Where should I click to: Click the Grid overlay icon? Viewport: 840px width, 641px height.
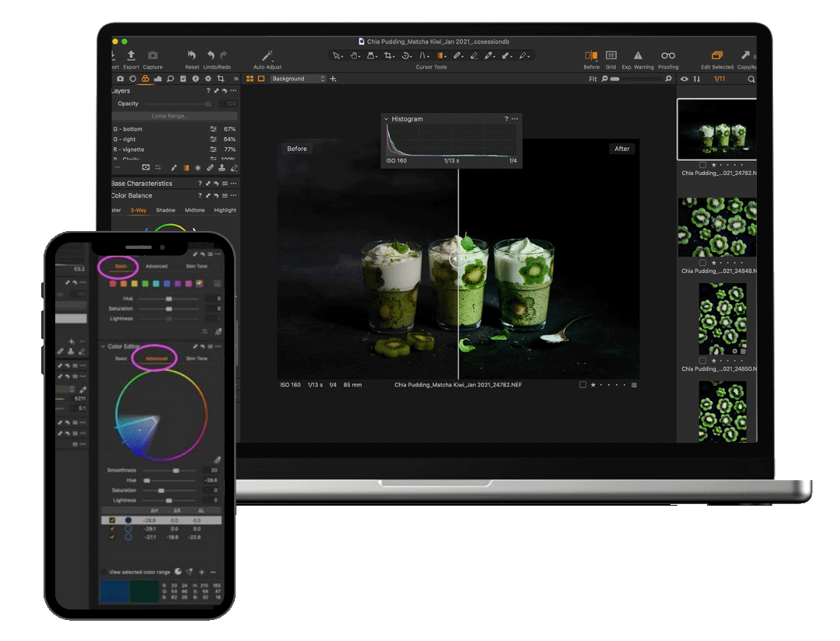point(611,55)
